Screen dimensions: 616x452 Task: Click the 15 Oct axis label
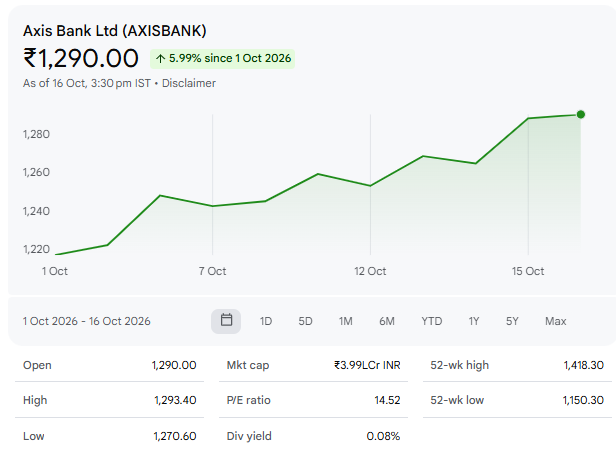coord(528,271)
